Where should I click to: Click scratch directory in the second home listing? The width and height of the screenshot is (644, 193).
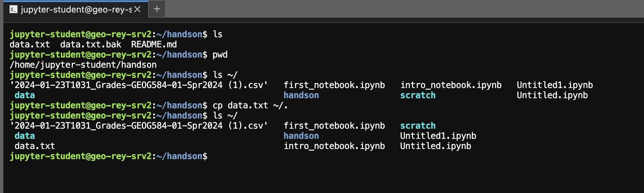pyautogui.click(x=418, y=126)
